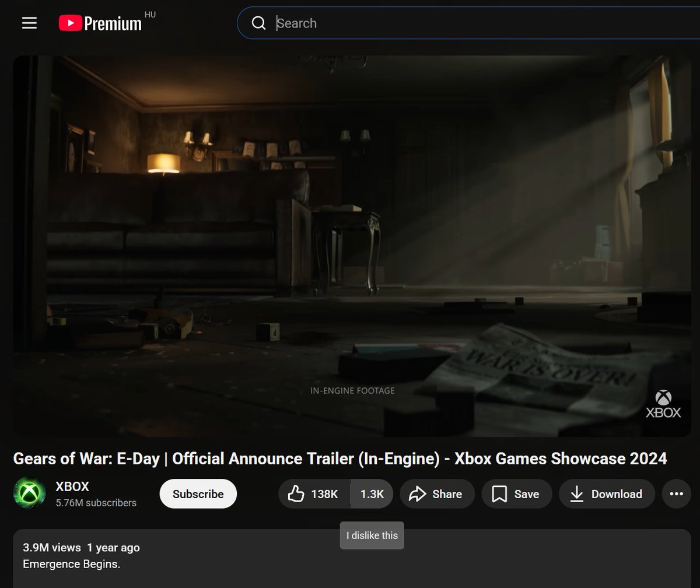Click the video title text
This screenshot has height=588, width=700.
tap(340, 459)
